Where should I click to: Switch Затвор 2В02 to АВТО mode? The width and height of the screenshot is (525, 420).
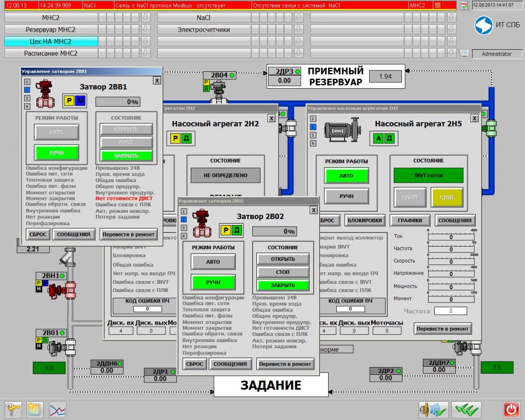click(x=213, y=262)
